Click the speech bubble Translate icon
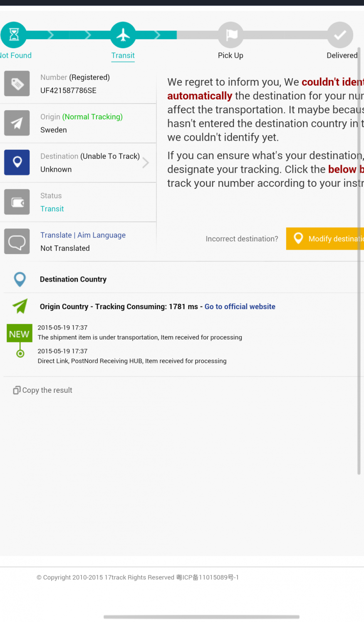This screenshot has height=622, width=364. (17, 241)
